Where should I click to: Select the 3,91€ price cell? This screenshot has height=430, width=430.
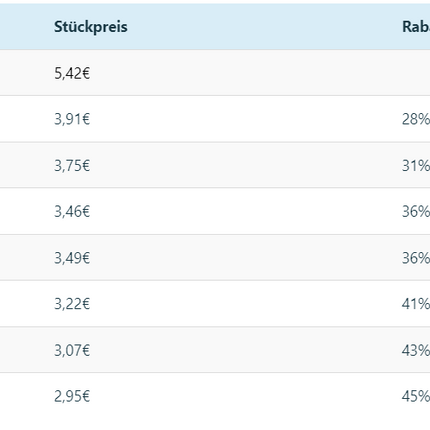point(72,119)
